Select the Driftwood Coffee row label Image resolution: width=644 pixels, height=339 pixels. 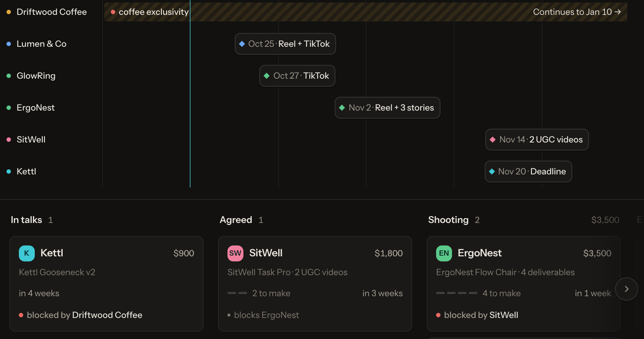(x=51, y=12)
